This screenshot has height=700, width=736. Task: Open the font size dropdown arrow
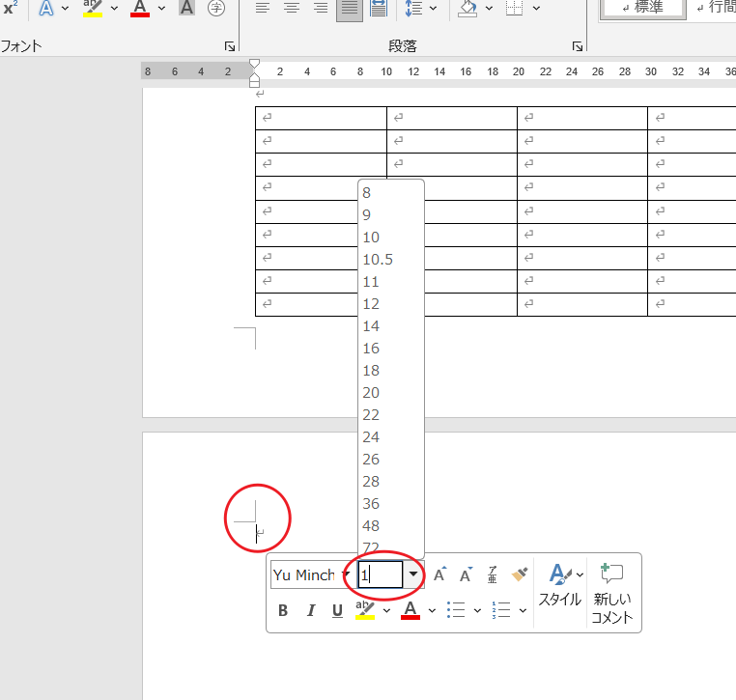[413, 574]
